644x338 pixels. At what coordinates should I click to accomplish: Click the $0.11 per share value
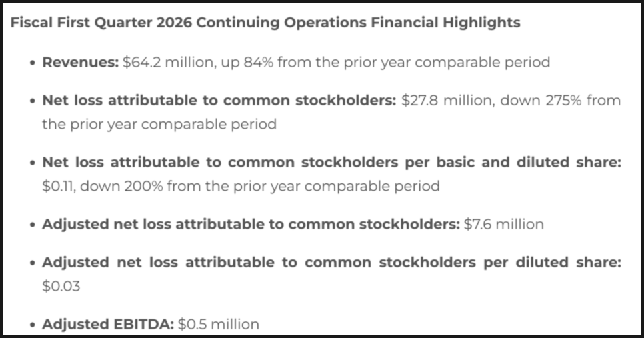click(x=57, y=186)
